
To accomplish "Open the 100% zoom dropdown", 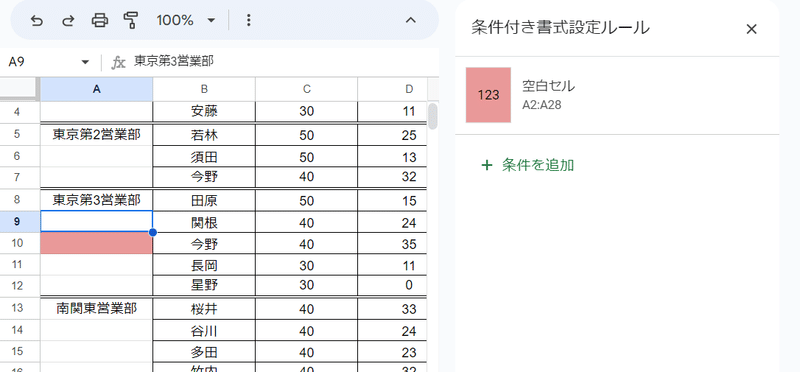I will pyautogui.click(x=186, y=20).
